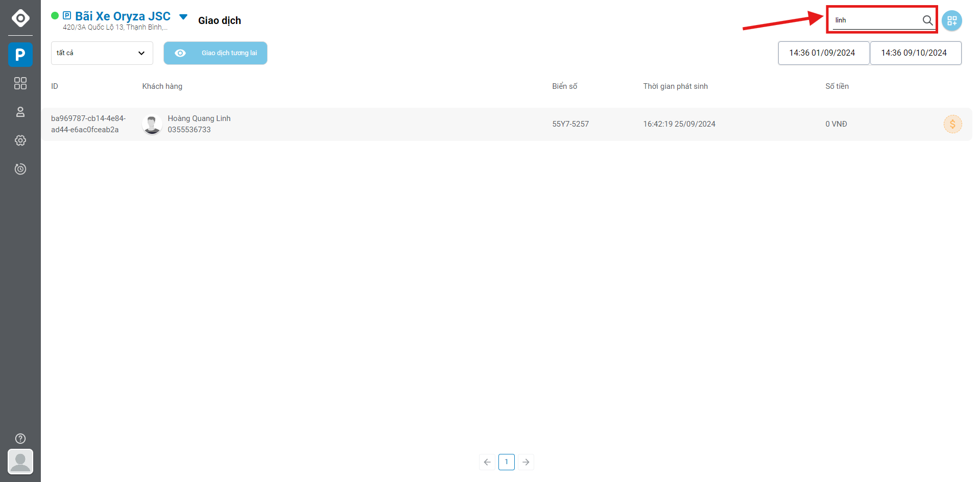Select the Parking P sidebar icon

pos(20,55)
